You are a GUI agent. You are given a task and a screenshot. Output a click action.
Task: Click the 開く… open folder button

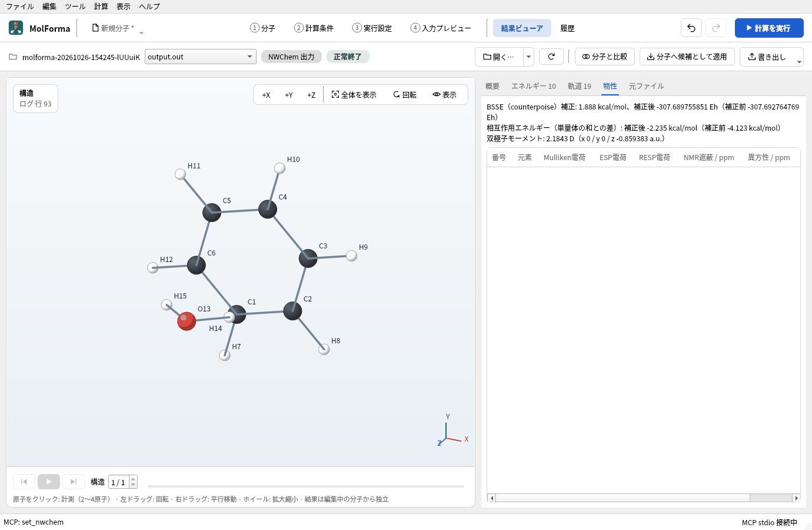coord(499,57)
